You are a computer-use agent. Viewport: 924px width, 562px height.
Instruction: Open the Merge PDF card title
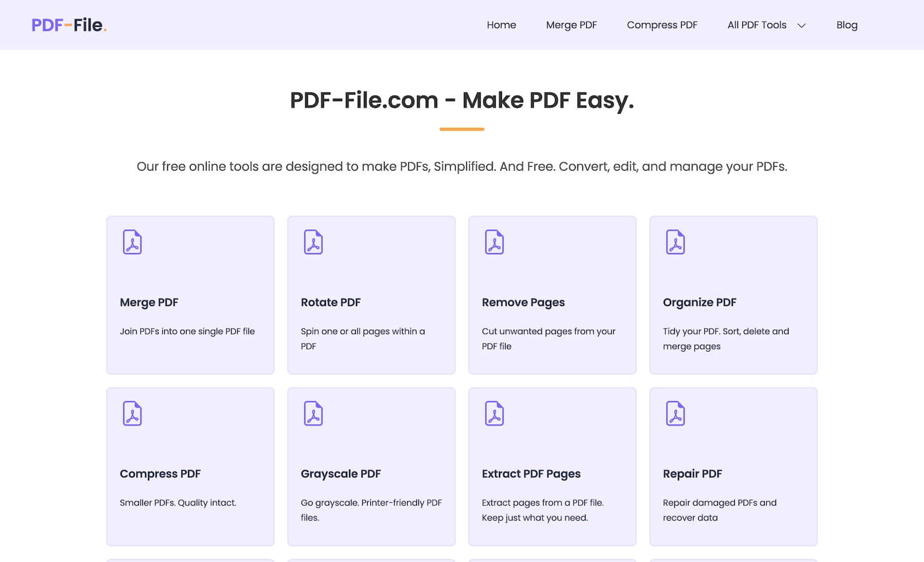pos(149,302)
